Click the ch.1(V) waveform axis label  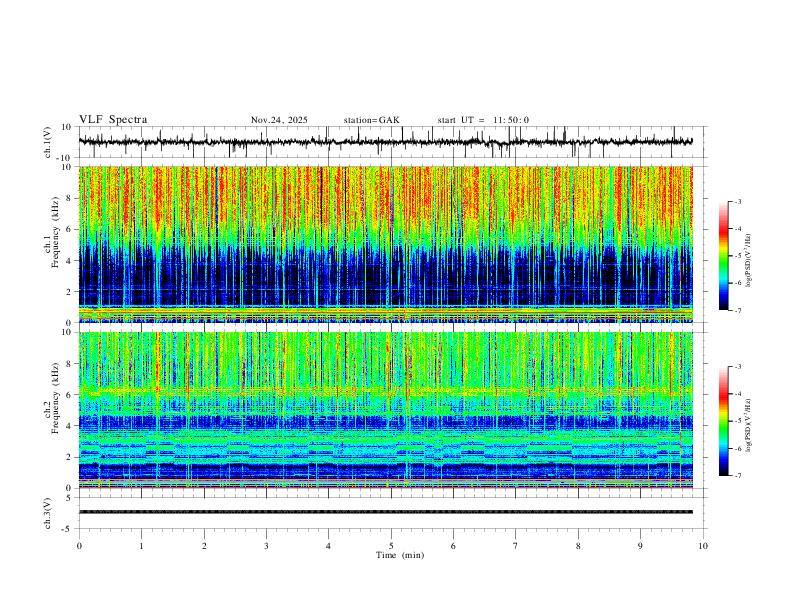[48, 142]
